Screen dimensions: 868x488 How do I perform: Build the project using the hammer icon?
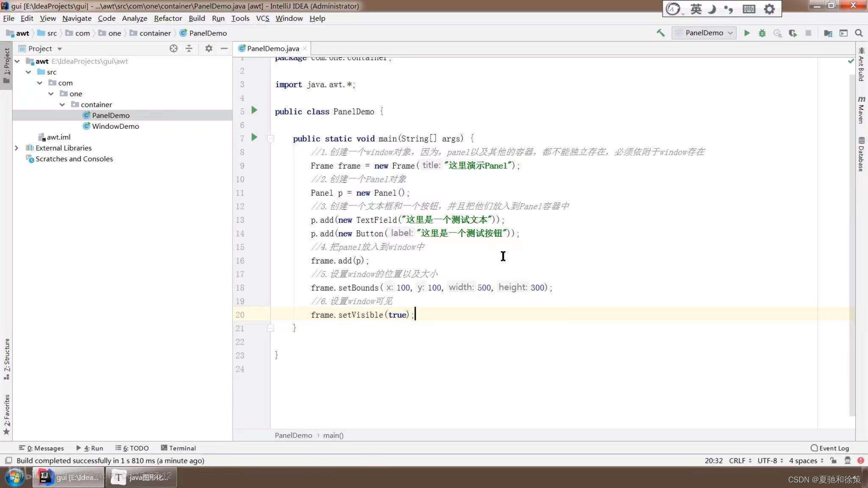[x=660, y=33]
